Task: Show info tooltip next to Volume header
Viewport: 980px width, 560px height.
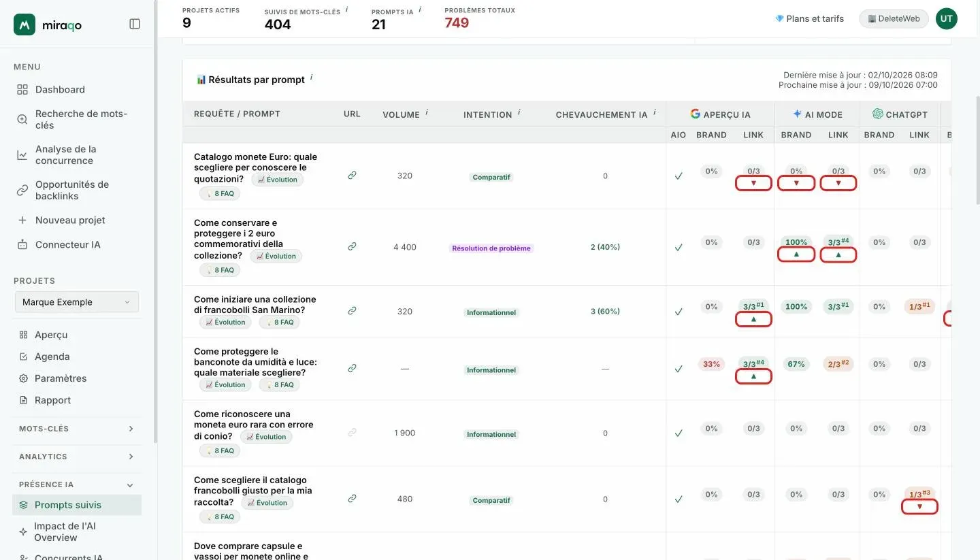Action: (x=427, y=112)
